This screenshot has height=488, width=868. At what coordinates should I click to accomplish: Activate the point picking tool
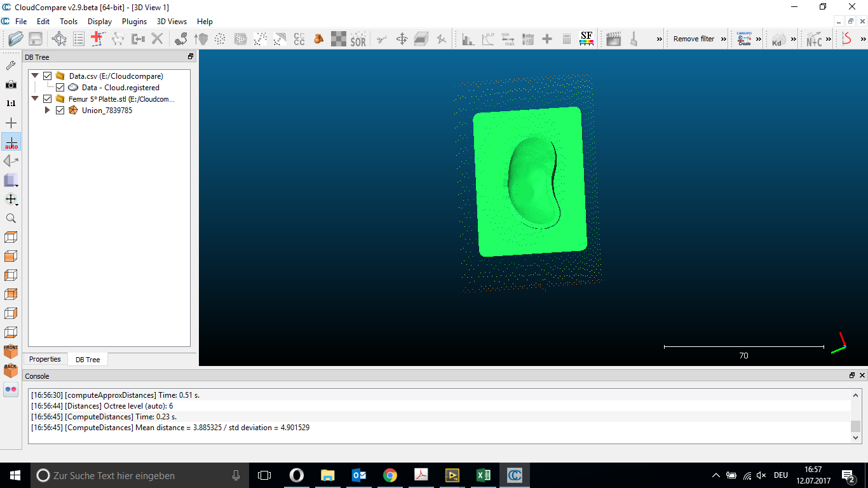[59, 39]
